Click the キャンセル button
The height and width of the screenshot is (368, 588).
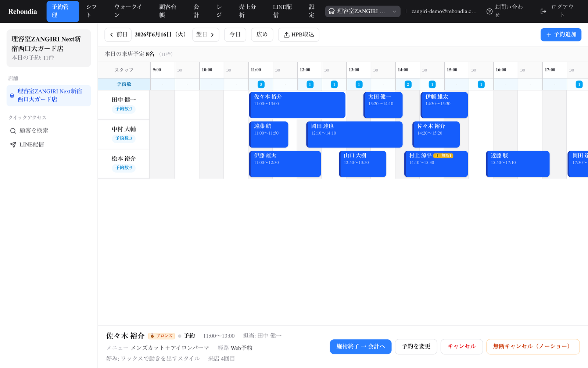[x=462, y=347]
